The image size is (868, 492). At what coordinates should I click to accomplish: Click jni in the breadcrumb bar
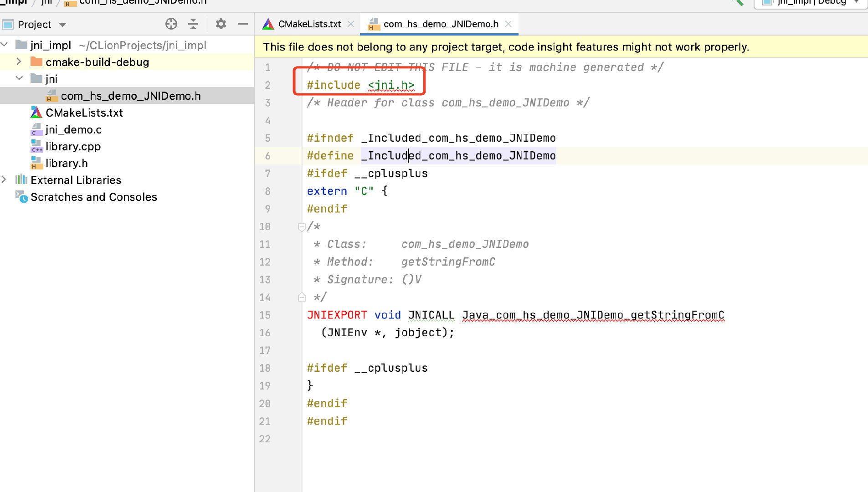46,2
